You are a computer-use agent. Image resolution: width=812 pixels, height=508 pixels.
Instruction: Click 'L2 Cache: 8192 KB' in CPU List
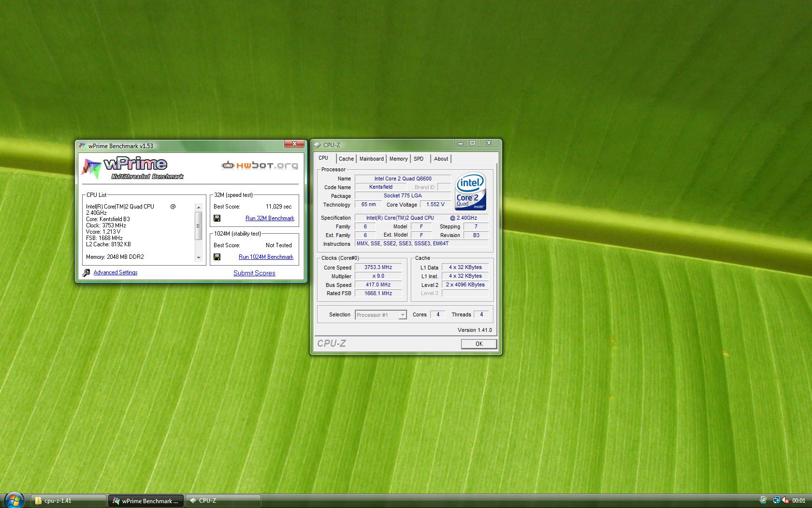[108, 244]
